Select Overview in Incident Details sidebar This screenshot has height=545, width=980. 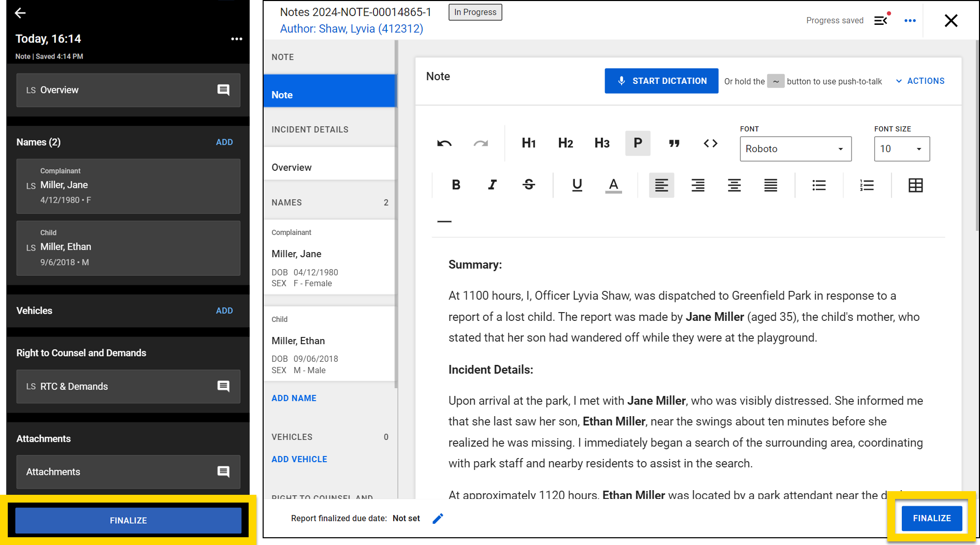click(x=292, y=168)
